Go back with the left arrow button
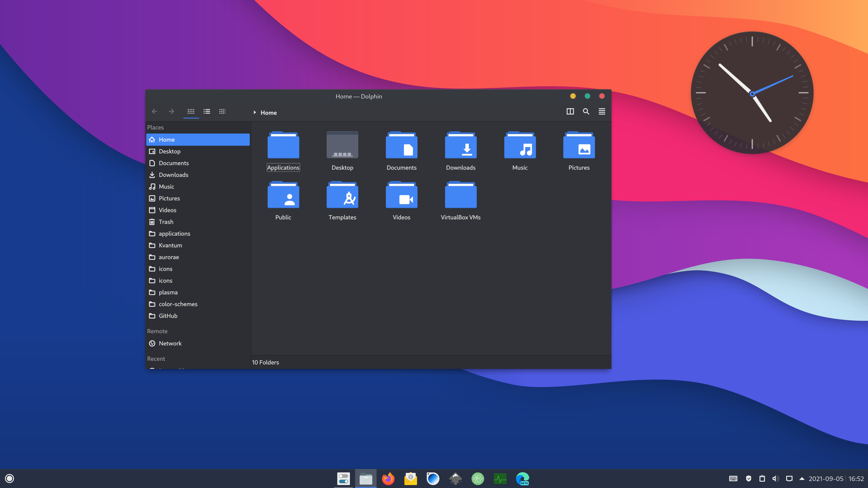 point(154,111)
